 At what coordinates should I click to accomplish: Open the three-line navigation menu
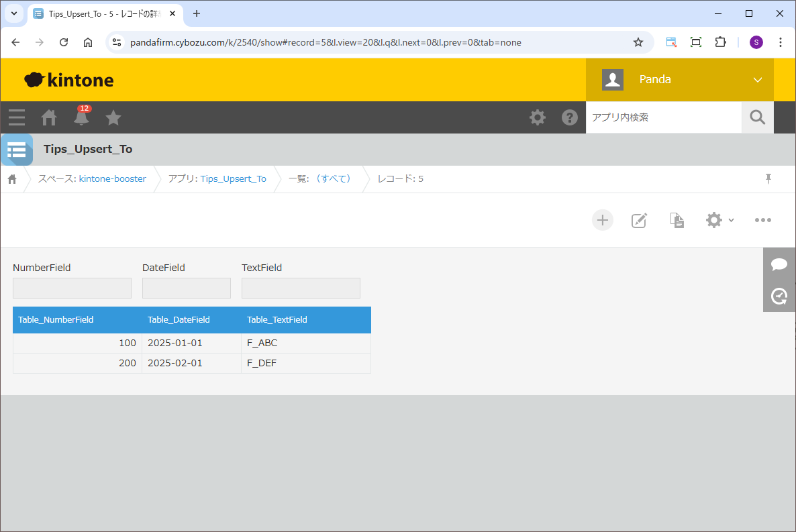(x=17, y=117)
